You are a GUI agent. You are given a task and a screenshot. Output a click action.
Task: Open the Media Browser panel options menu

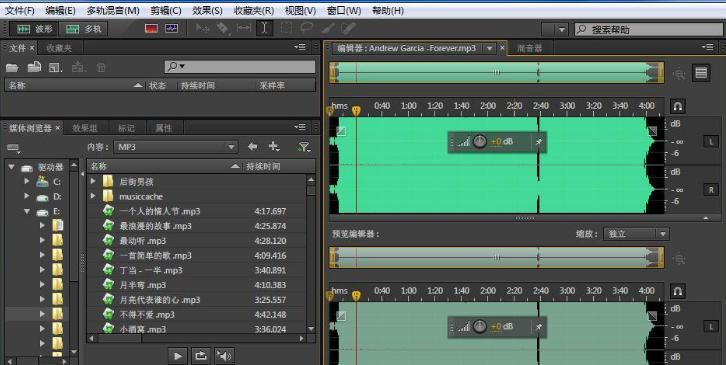coord(300,127)
